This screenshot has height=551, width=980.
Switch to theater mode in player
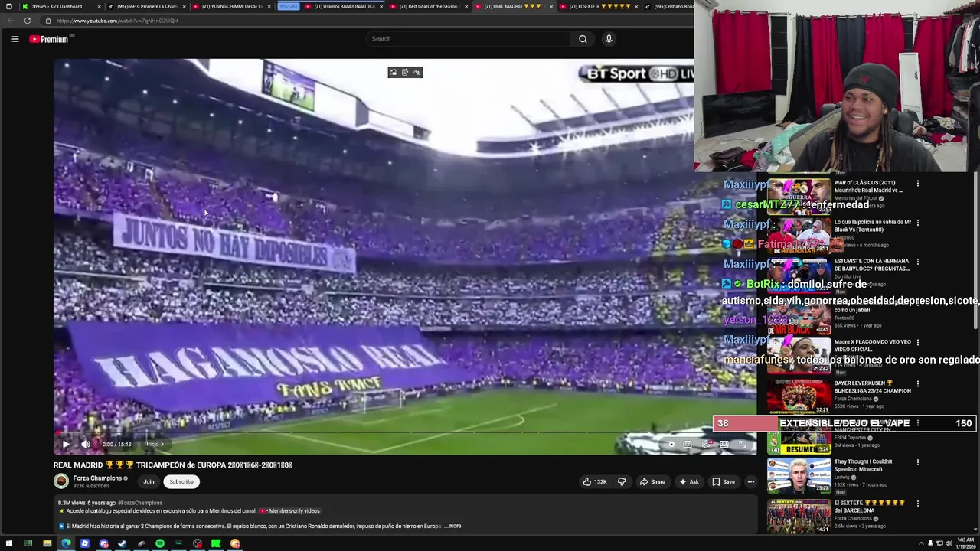tap(724, 444)
